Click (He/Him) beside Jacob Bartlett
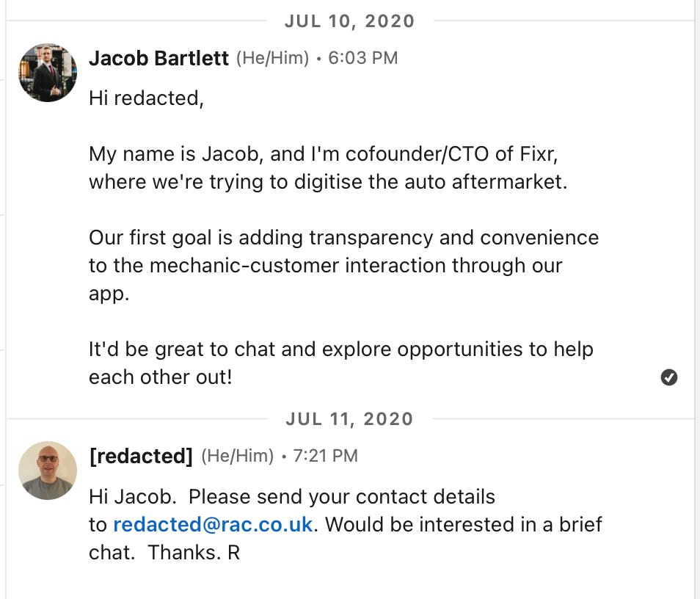 [x=272, y=59]
